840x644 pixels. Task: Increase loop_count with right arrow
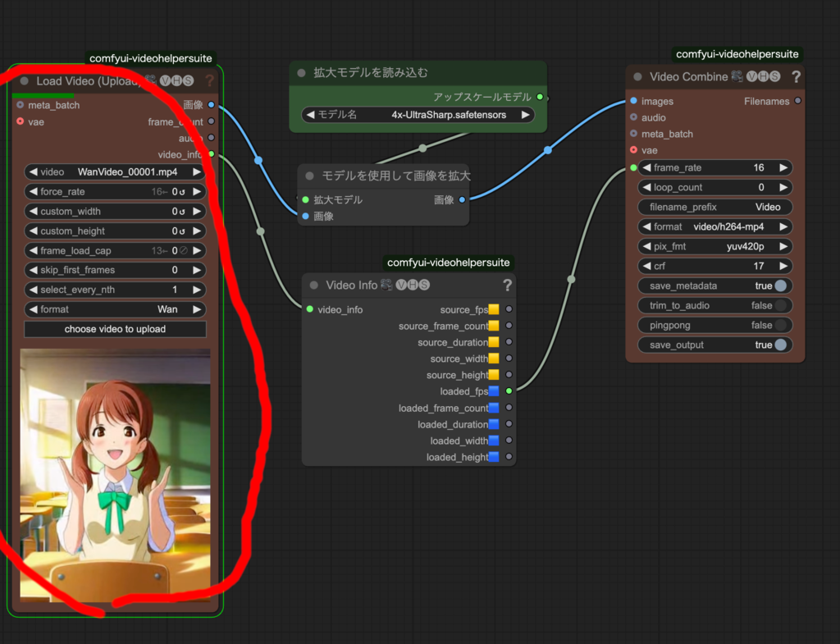pos(783,188)
